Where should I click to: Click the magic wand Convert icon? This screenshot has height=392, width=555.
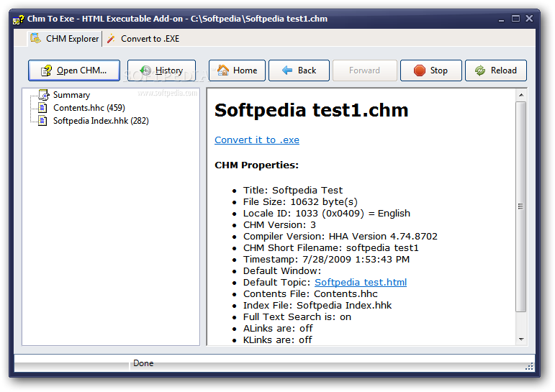(111, 39)
